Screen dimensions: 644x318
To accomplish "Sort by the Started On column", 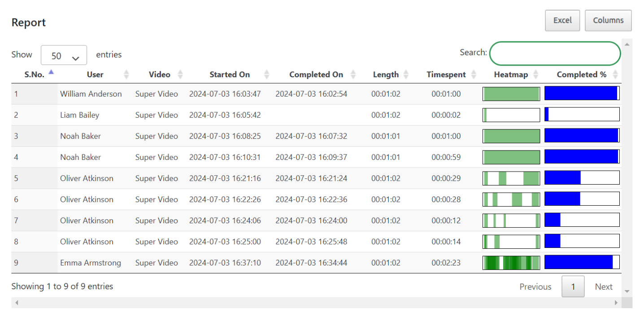I will [230, 75].
